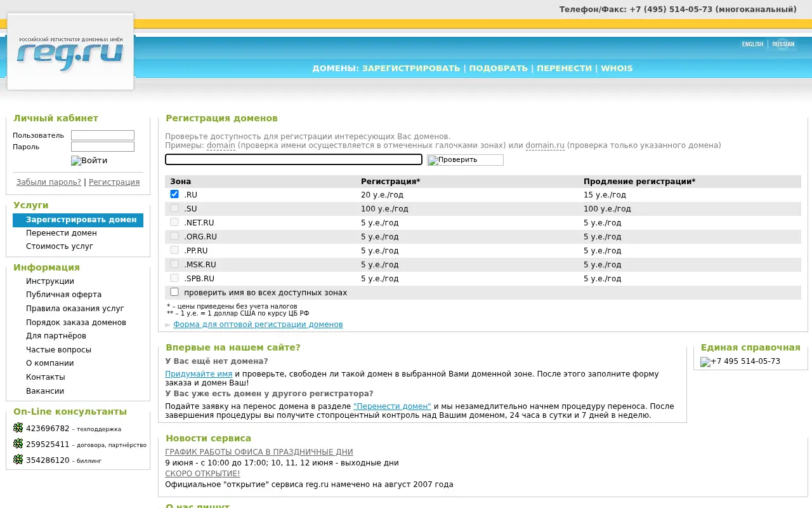Focus the Пользователь username field
812x508 pixels.
point(103,135)
